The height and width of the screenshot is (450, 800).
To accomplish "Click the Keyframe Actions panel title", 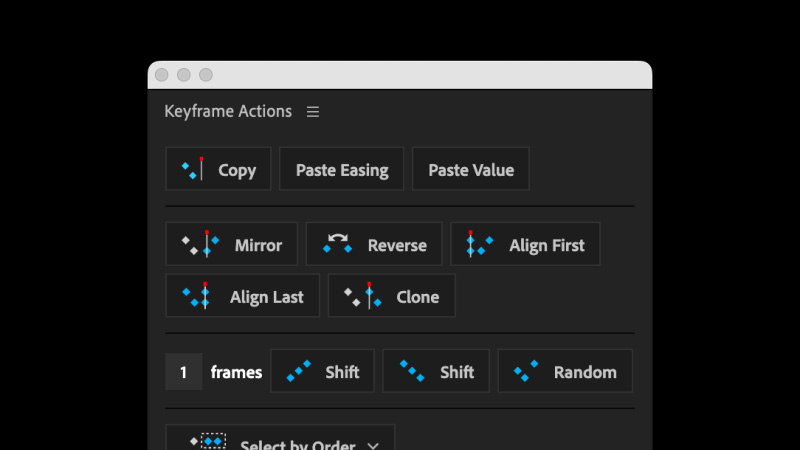I will (x=228, y=111).
